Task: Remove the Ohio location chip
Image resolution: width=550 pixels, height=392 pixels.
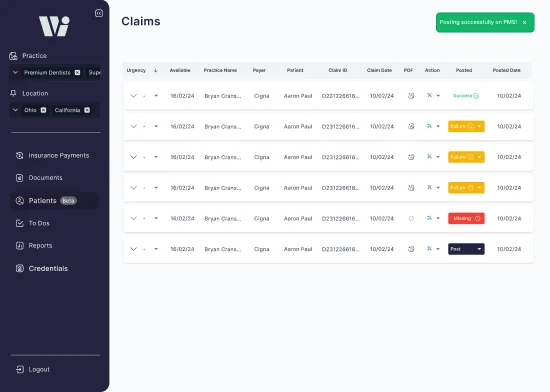Action: point(43,110)
